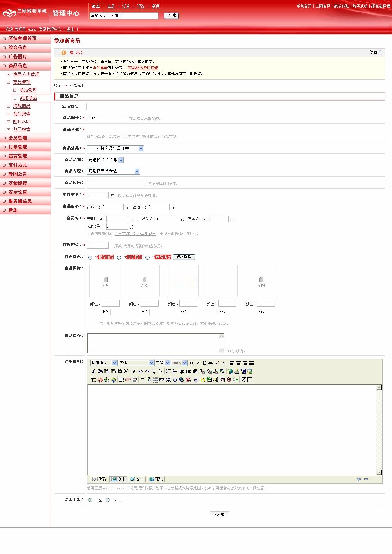The width and height of the screenshot is (392, 554).
Task: Center-align the editor text
Action: coord(238,363)
